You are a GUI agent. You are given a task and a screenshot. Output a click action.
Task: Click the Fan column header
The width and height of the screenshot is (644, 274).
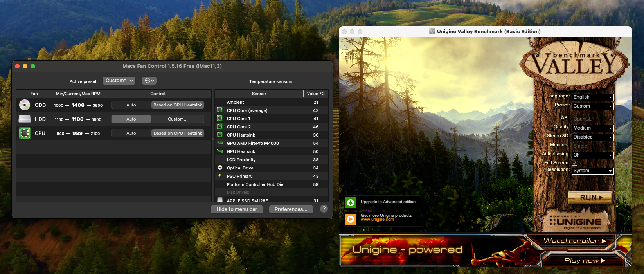[x=34, y=94]
